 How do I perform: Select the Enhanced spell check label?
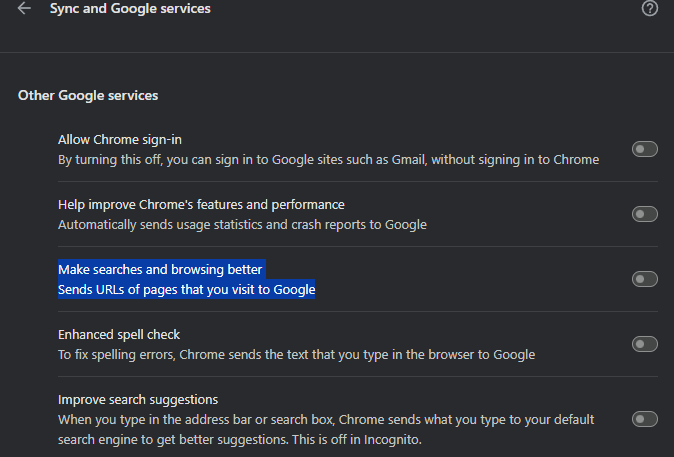point(119,334)
